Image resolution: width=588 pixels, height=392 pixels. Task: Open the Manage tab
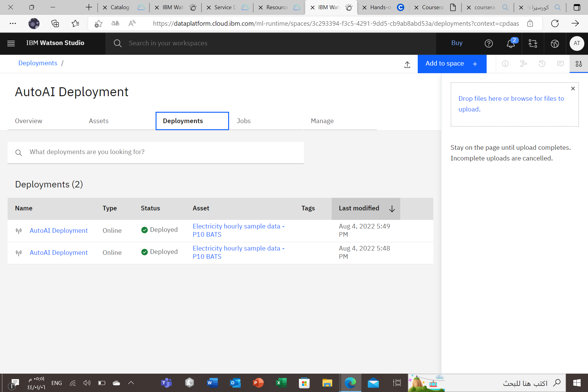tap(322, 121)
